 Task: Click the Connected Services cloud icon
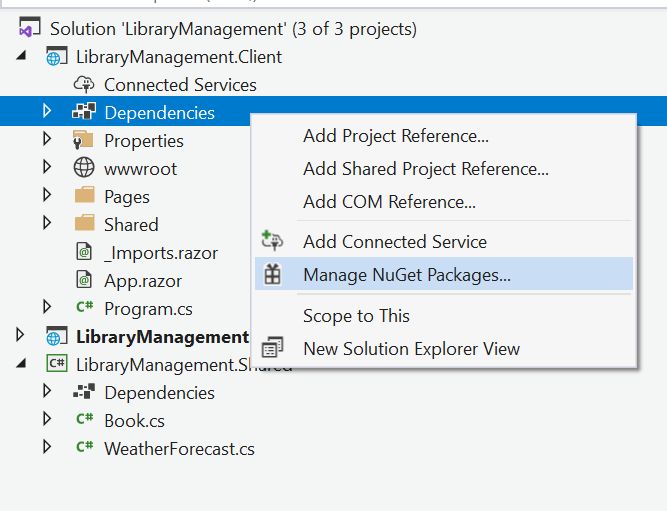point(84,85)
